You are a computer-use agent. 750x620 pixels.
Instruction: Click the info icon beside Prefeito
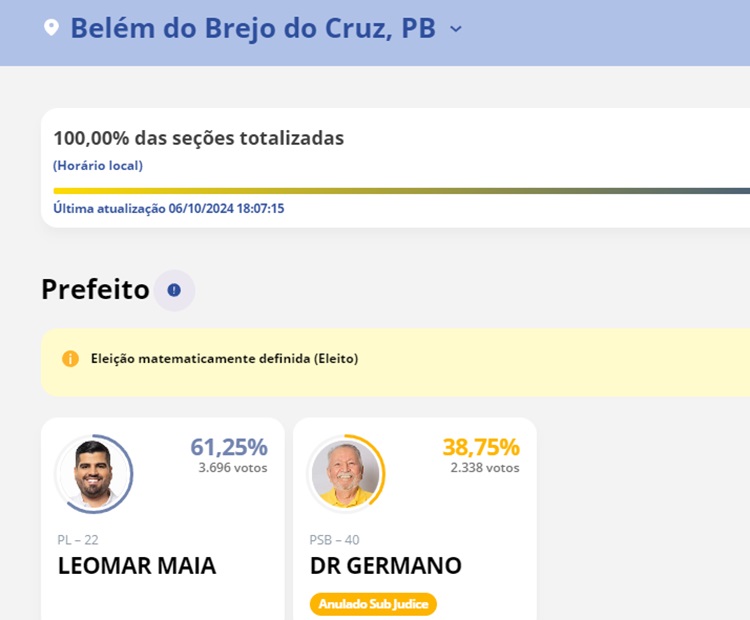[x=174, y=290]
